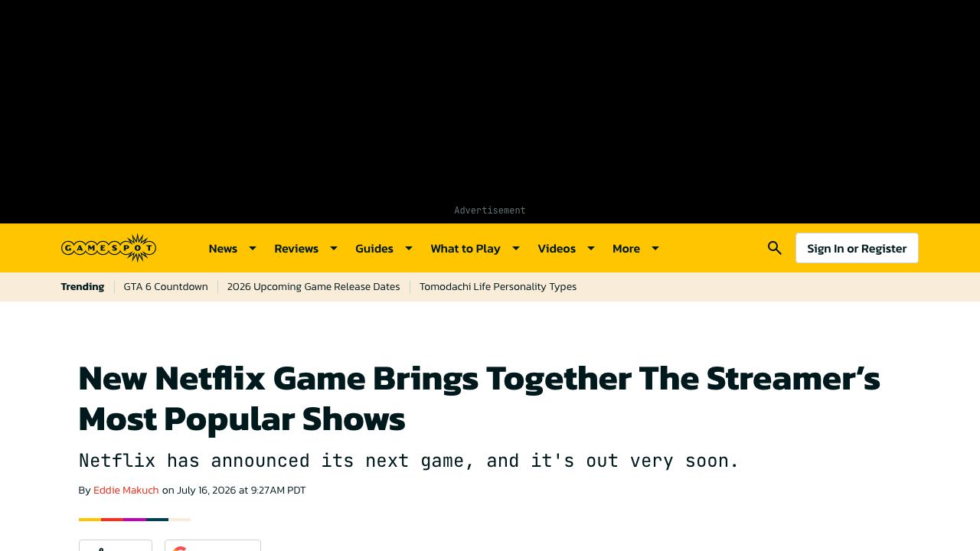980x551 pixels.
Task: Click the Advertisement label
Action: [x=490, y=210]
